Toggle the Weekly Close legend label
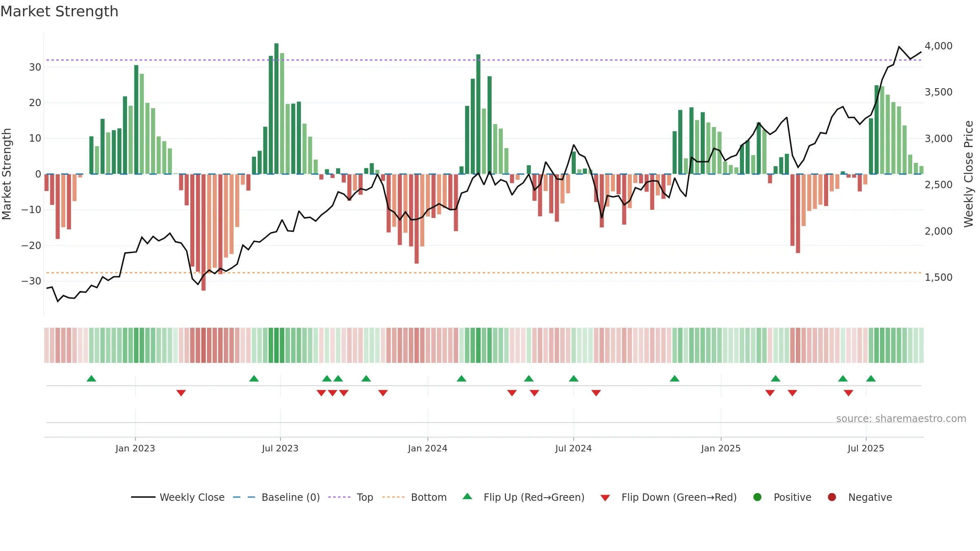980x551 pixels. pyautogui.click(x=192, y=497)
